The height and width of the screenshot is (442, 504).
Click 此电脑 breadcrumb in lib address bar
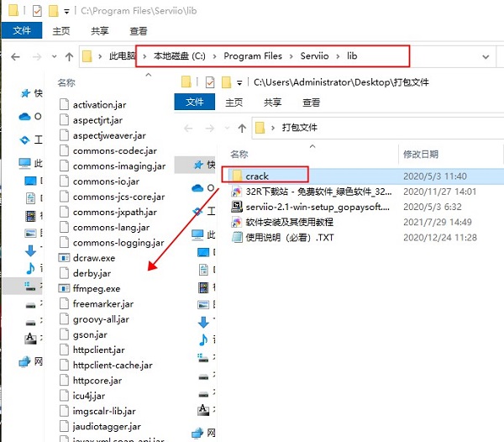(x=122, y=56)
